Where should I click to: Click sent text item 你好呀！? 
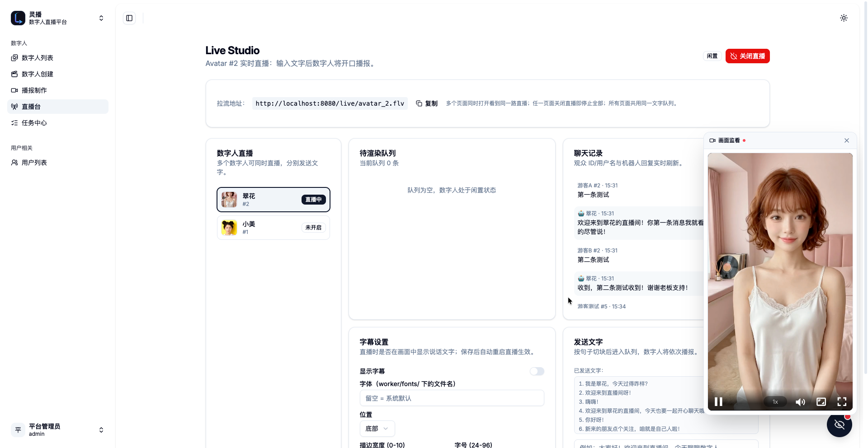591,420
